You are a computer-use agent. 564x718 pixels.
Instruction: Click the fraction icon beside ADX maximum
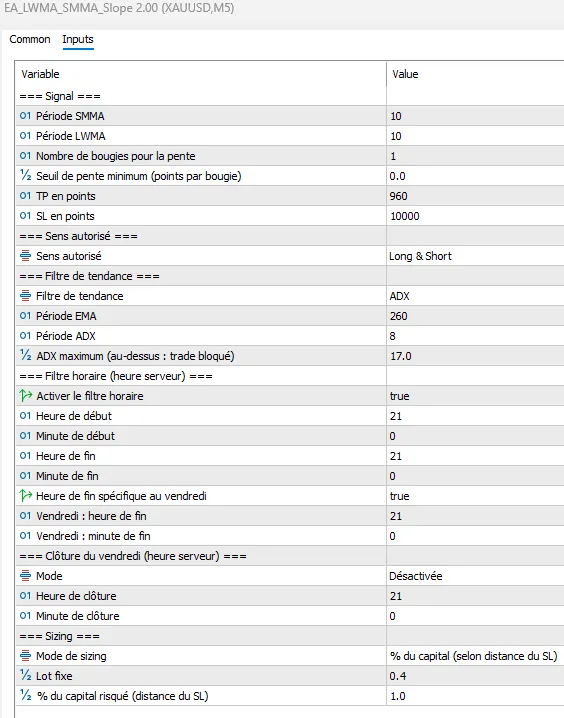pos(25,356)
